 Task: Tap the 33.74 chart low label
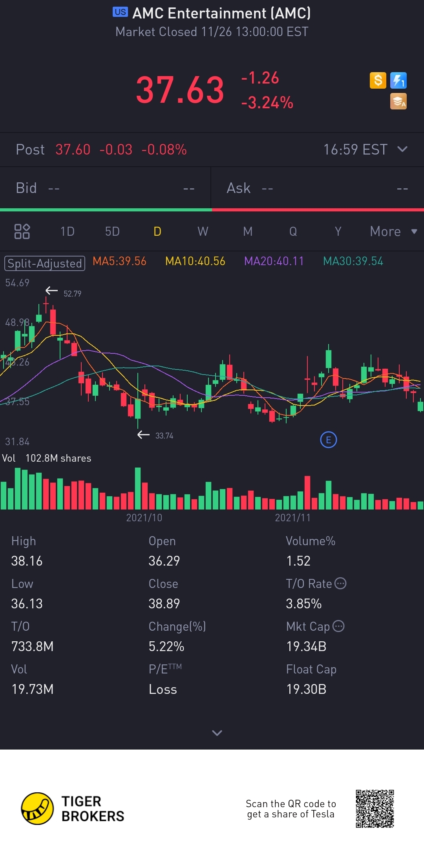click(164, 436)
